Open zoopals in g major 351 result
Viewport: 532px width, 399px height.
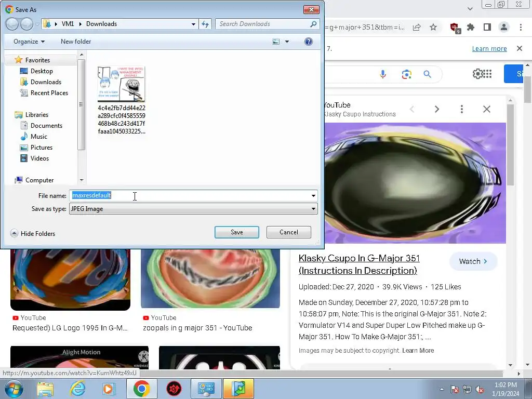click(x=197, y=328)
